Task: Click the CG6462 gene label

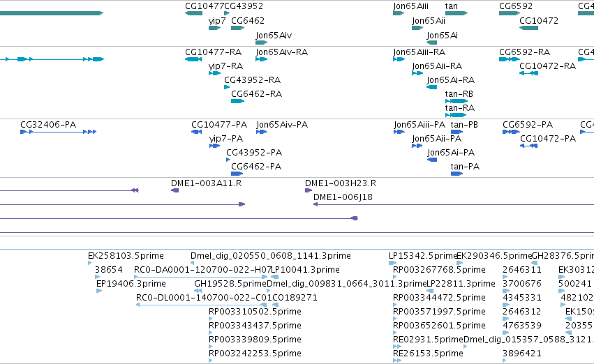Action: click(248, 21)
